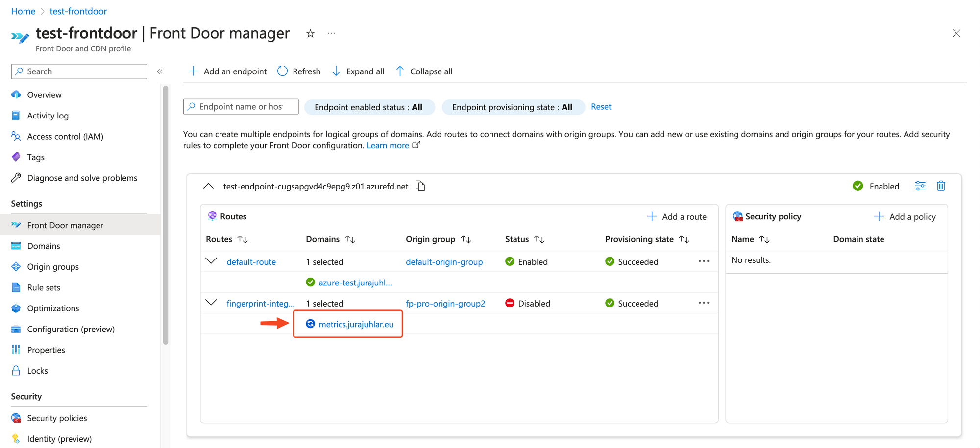Click the Tags icon in sidebar
Screen dimensions: 980x448
(x=16, y=157)
